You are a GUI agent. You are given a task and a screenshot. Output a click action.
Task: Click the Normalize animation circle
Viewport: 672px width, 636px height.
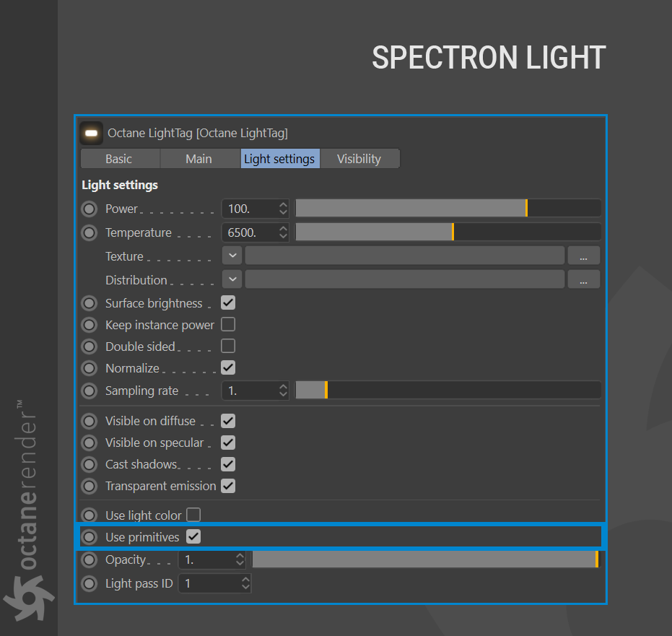tap(90, 368)
